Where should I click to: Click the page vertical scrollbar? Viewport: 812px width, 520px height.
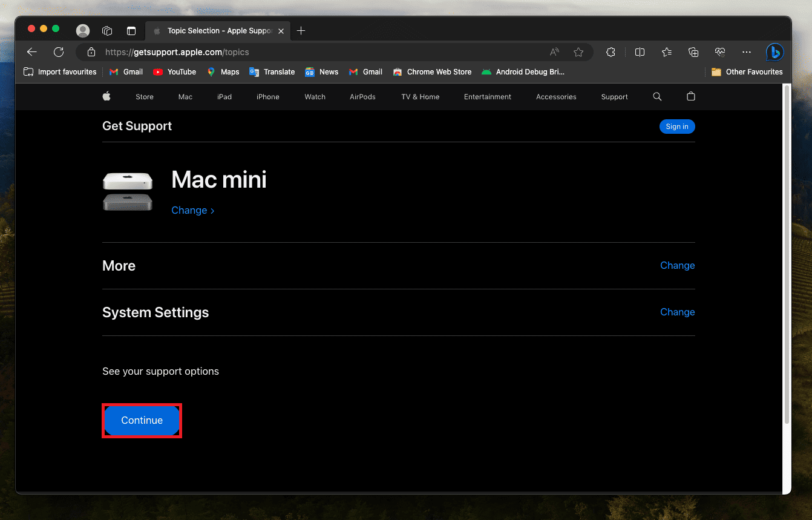pos(787,254)
